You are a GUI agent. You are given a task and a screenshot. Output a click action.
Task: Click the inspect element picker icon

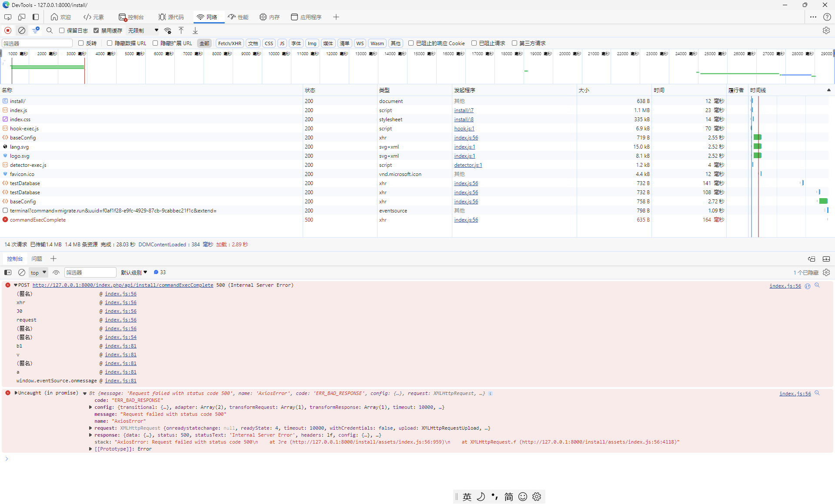(x=8, y=17)
